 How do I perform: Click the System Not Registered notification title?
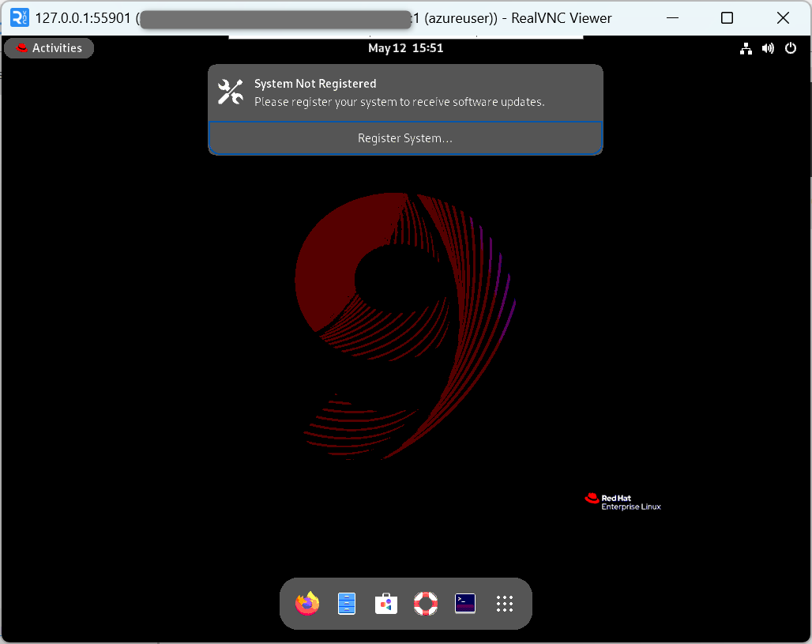point(315,84)
